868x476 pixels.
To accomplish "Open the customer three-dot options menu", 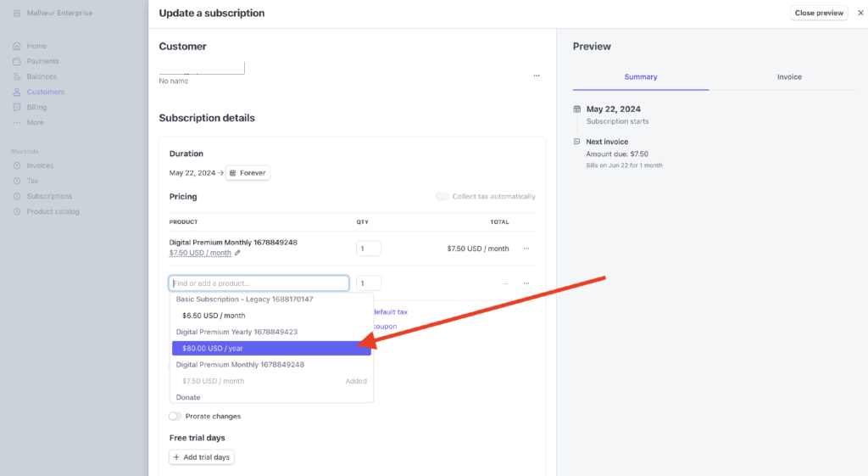I will (x=536, y=76).
